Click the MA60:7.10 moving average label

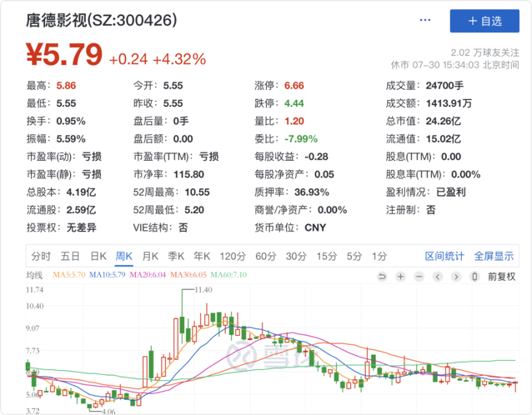pos(228,275)
